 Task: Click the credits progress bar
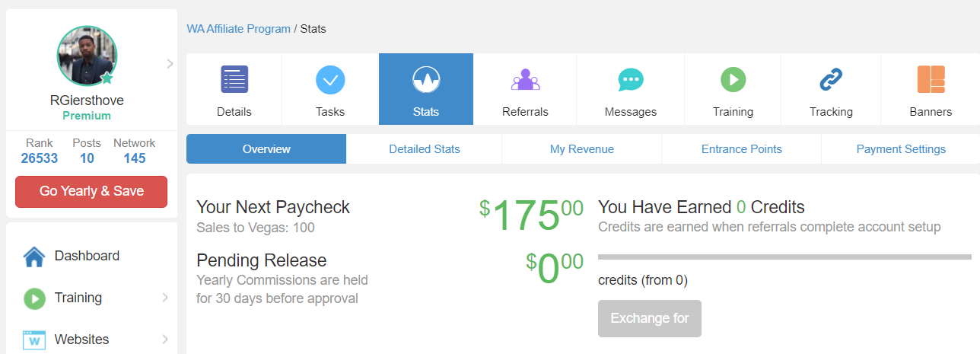(x=784, y=257)
